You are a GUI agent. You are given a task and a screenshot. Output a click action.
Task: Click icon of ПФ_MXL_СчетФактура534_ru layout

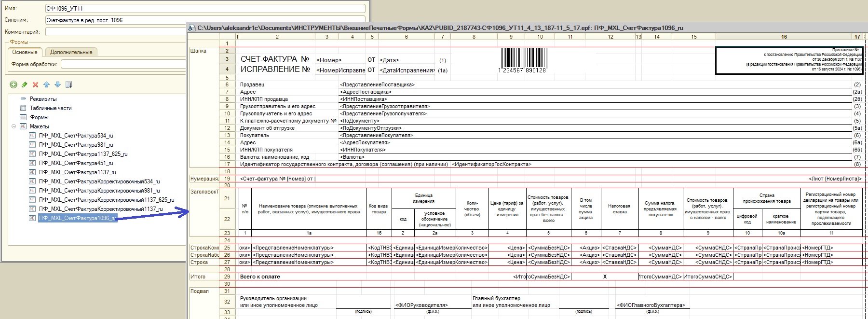tap(33, 136)
